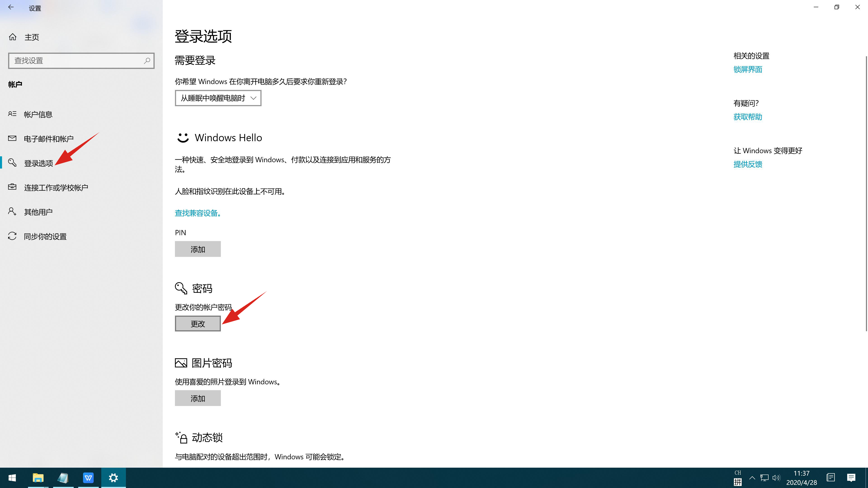The width and height of the screenshot is (868, 488).
Task: Open the 获取帮助 link
Action: click(x=748, y=117)
